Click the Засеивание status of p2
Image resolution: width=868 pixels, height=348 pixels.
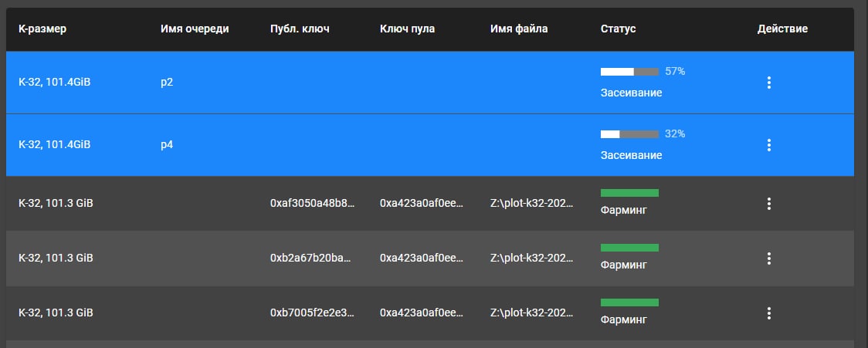click(x=631, y=93)
